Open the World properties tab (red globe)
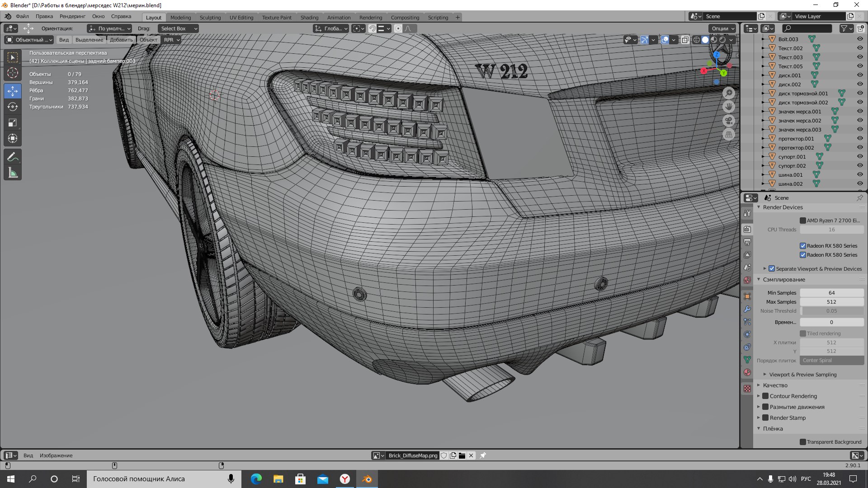The image size is (868, 488). 747,280
